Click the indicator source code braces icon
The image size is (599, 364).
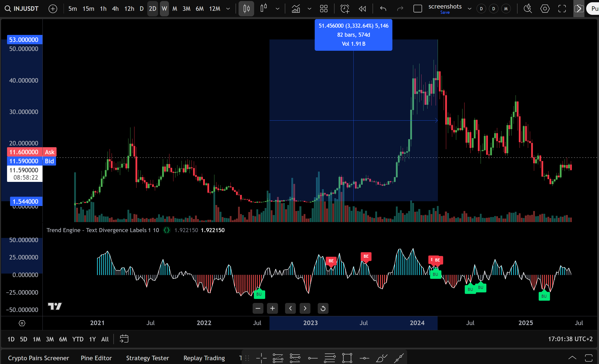pos(166,230)
